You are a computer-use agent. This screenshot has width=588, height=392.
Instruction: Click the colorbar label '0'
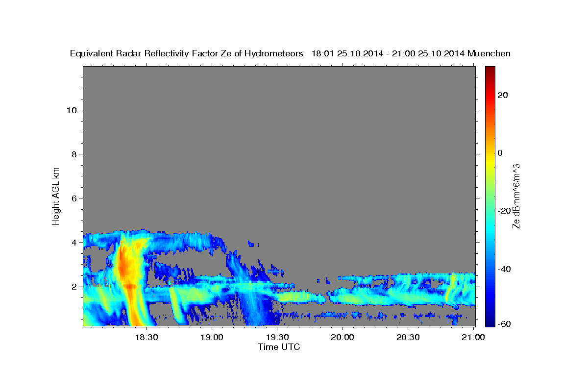500,153
